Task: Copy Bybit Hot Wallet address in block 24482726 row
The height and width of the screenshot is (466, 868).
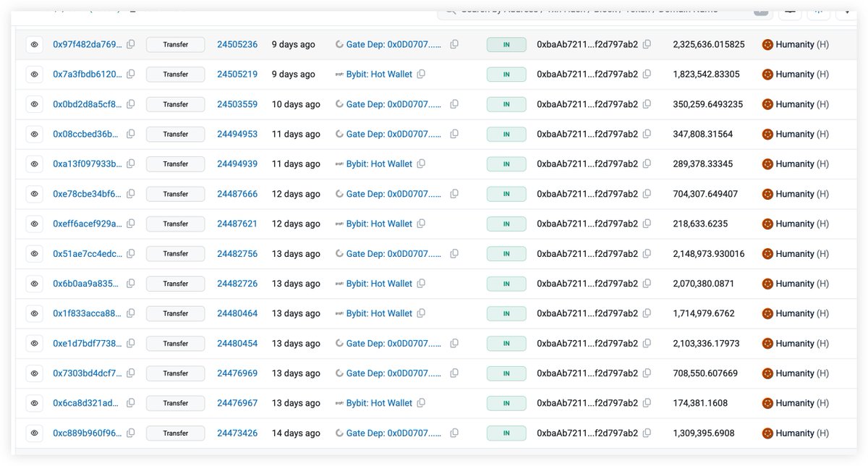Action: (421, 284)
